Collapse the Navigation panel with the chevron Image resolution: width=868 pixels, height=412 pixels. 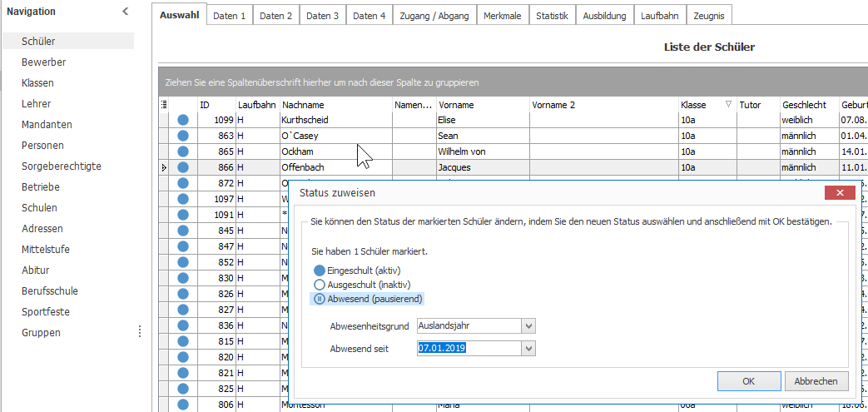126,11
